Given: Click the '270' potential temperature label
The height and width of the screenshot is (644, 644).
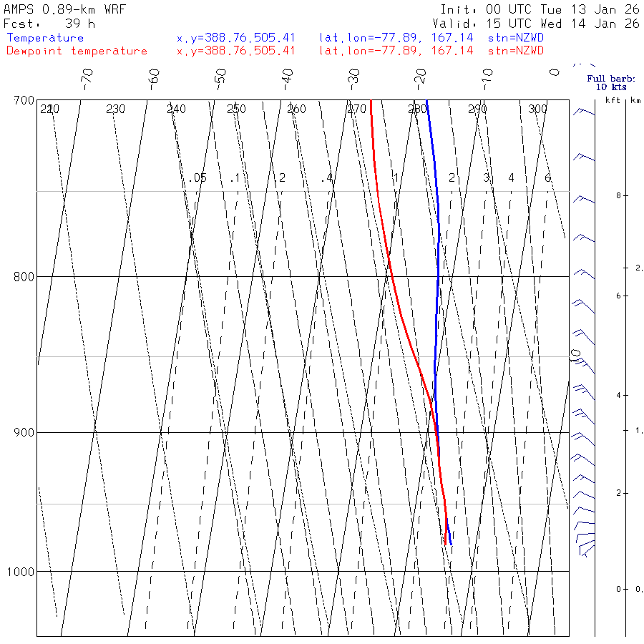Looking at the screenshot, I should click(356, 109).
